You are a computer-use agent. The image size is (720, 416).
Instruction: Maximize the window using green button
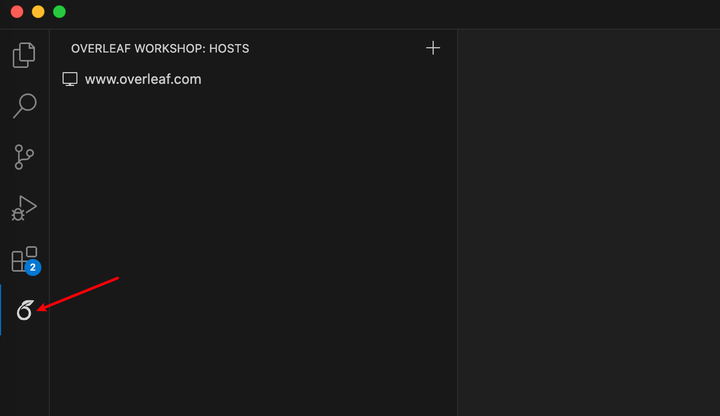(x=59, y=12)
